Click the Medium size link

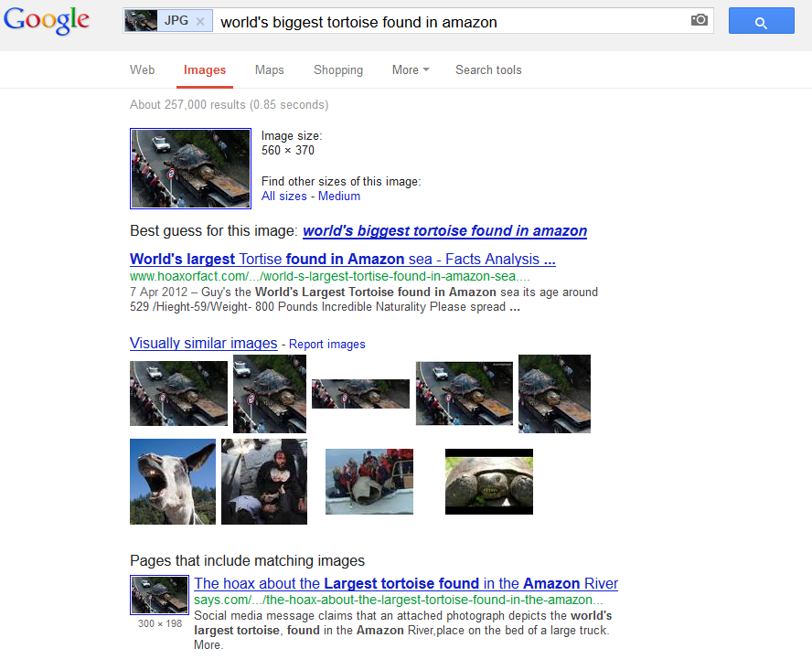click(x=339, y=197)
